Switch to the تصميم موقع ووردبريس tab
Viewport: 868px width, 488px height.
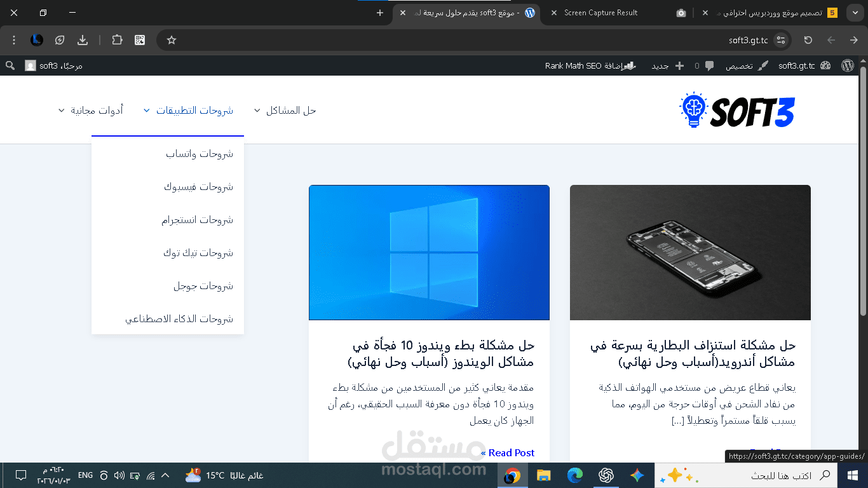(x=770, y=13)
